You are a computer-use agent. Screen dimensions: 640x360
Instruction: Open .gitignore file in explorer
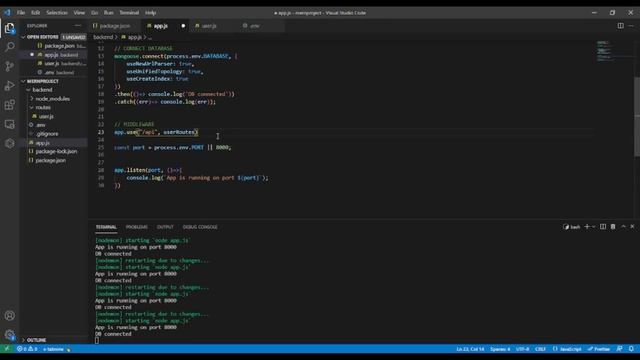54,134
